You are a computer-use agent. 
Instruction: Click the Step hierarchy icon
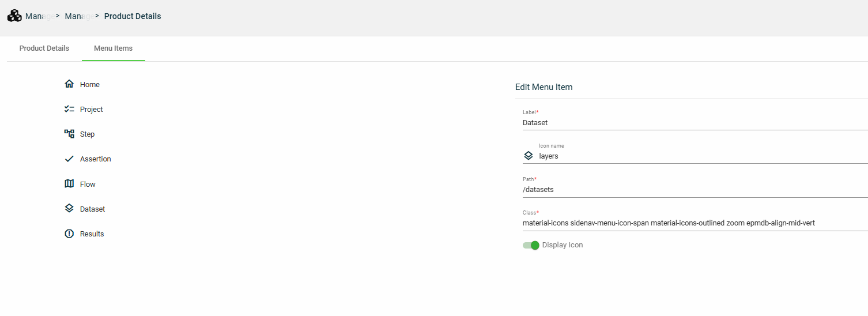[69, 134]
